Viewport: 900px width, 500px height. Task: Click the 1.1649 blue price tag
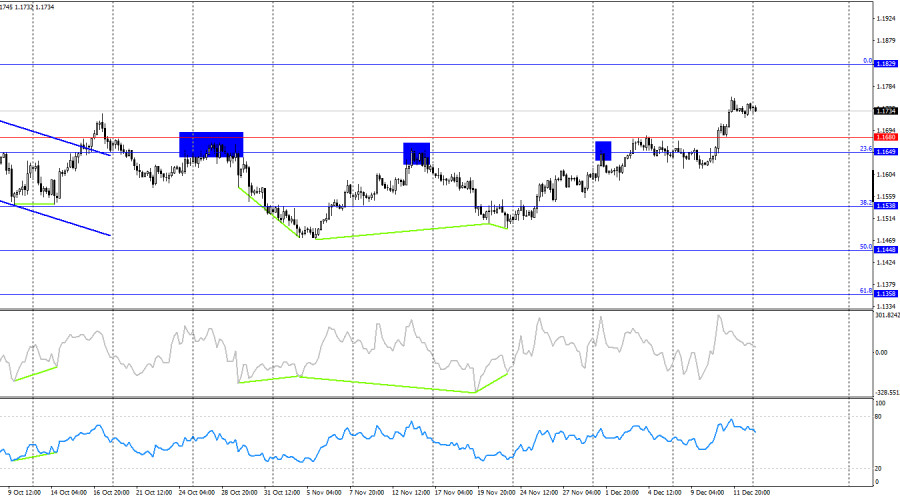[x=886, y=152]
